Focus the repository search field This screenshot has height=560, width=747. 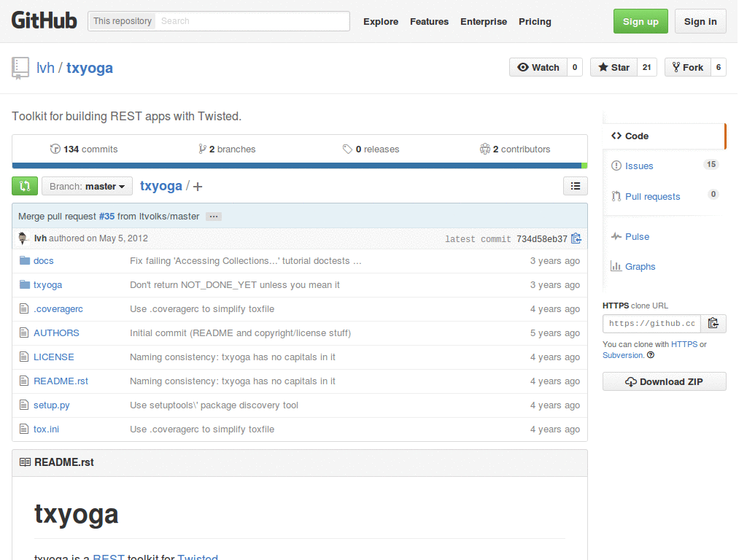(x=252, y=21)
